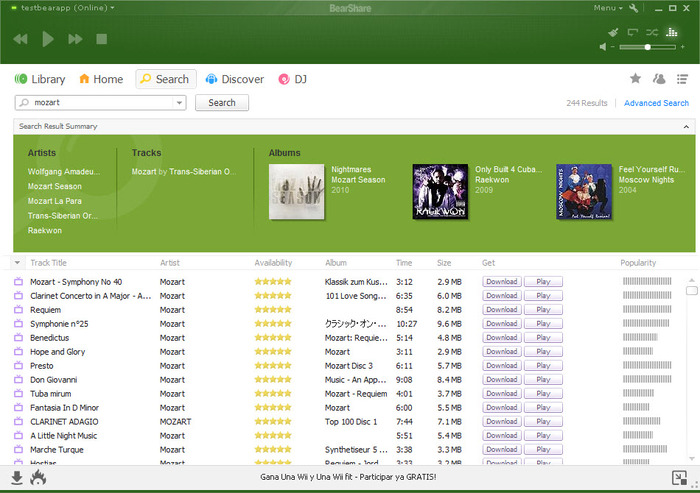Download the Requiem track
This screenshot has width=700, height=493.
[502, 309]
